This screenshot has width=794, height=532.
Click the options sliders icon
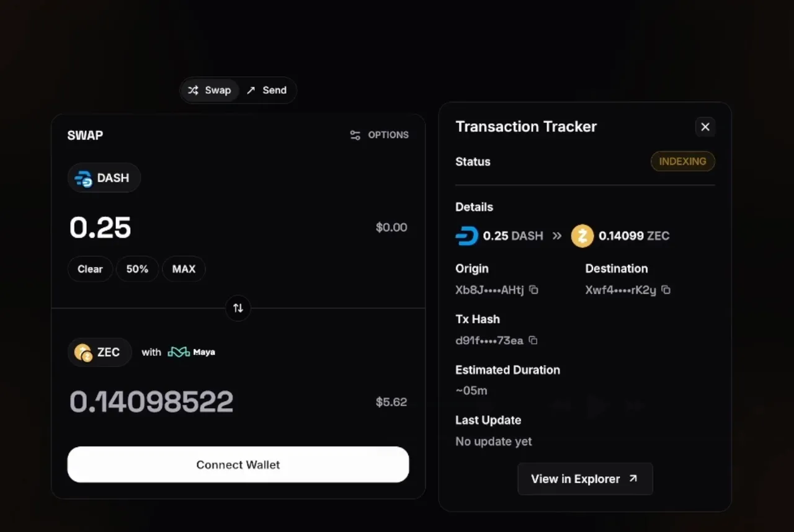pos(355,135)
